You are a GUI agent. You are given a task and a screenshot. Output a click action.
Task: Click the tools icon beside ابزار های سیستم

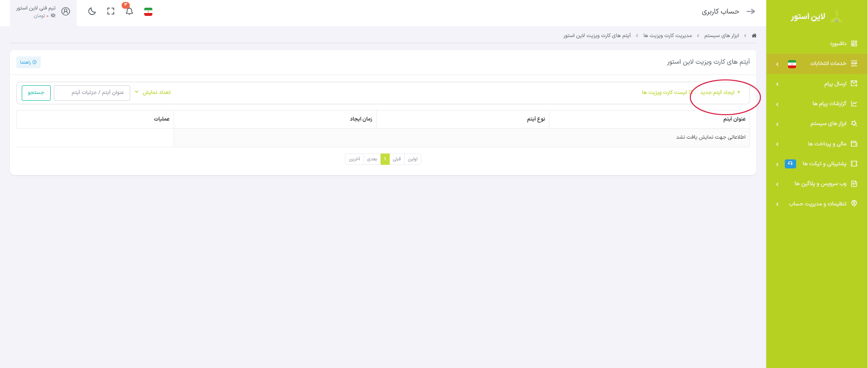(854, 123)
